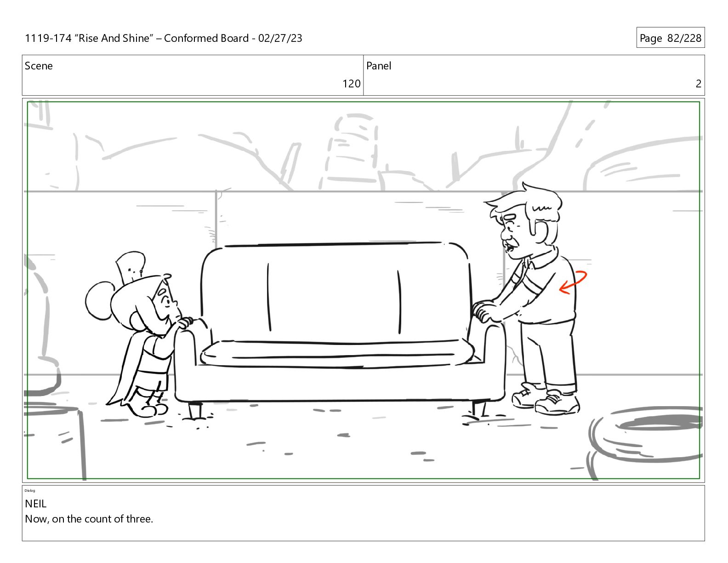The width and height of the screenshot is (728, 563).
Task: Click the dialog line "Now, on the count of three."
Action: (x=89, y=519)
